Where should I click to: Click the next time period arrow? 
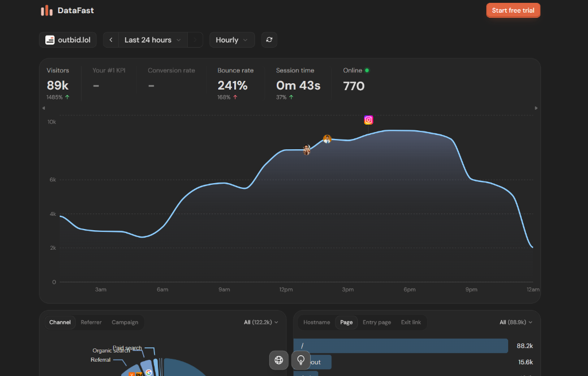point(195,40)
